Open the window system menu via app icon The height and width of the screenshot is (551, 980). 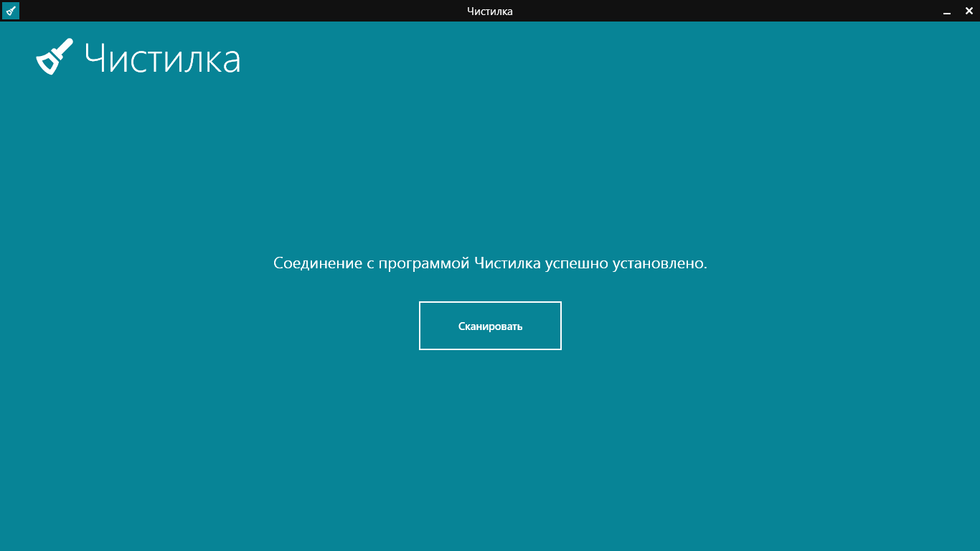click(x=11, y=11)
